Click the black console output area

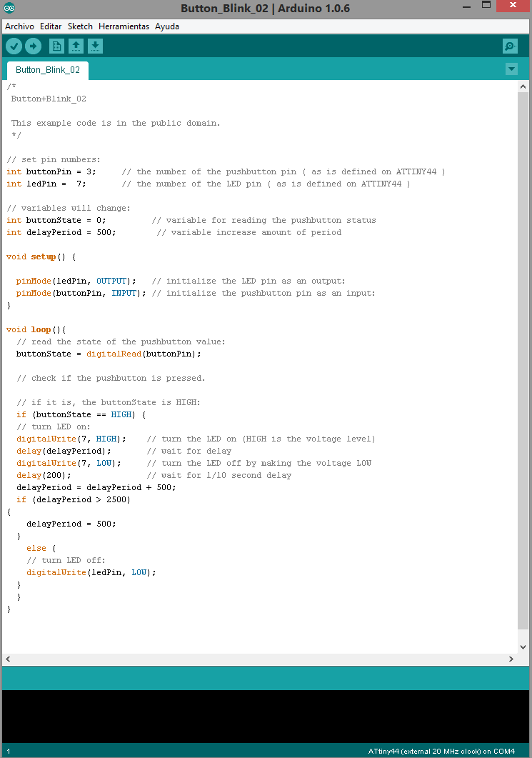pyautogui.click(x=266, y=717)
